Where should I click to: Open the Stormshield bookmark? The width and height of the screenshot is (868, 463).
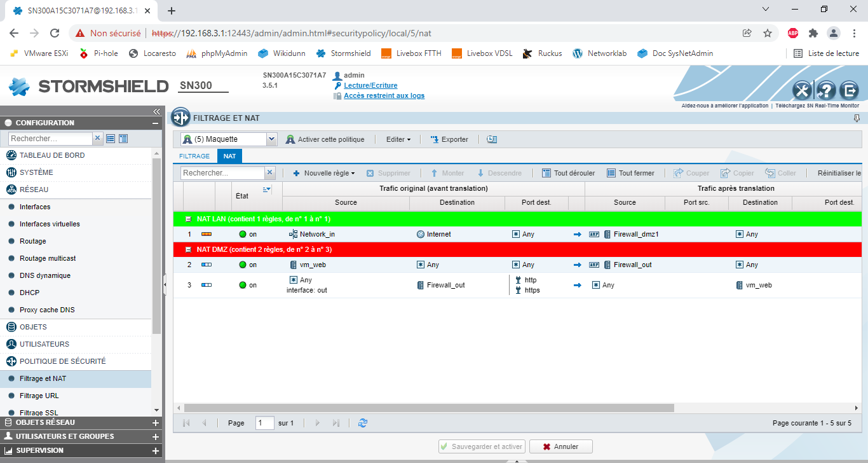343,53
